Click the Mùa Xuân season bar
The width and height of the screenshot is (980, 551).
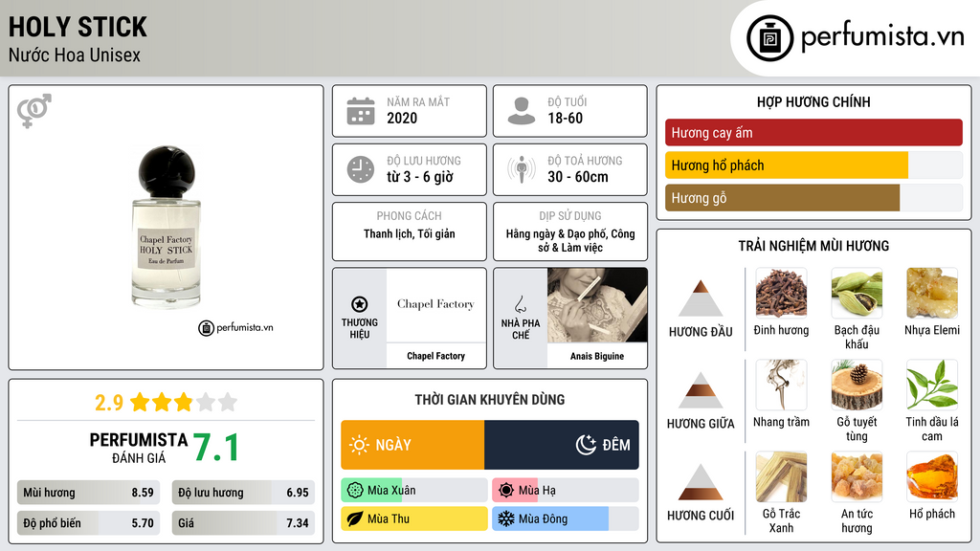[x=414, y=491]
